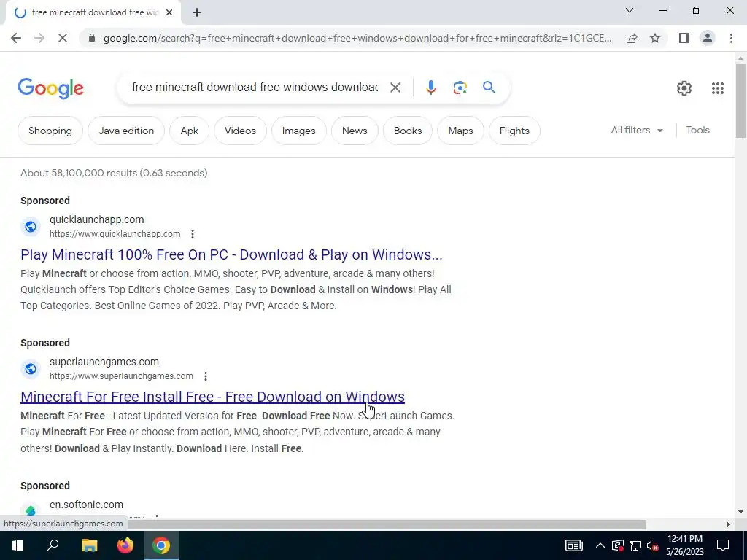Switch to Maps results
This screenshot has height=560, width=747.
point(461,131)
